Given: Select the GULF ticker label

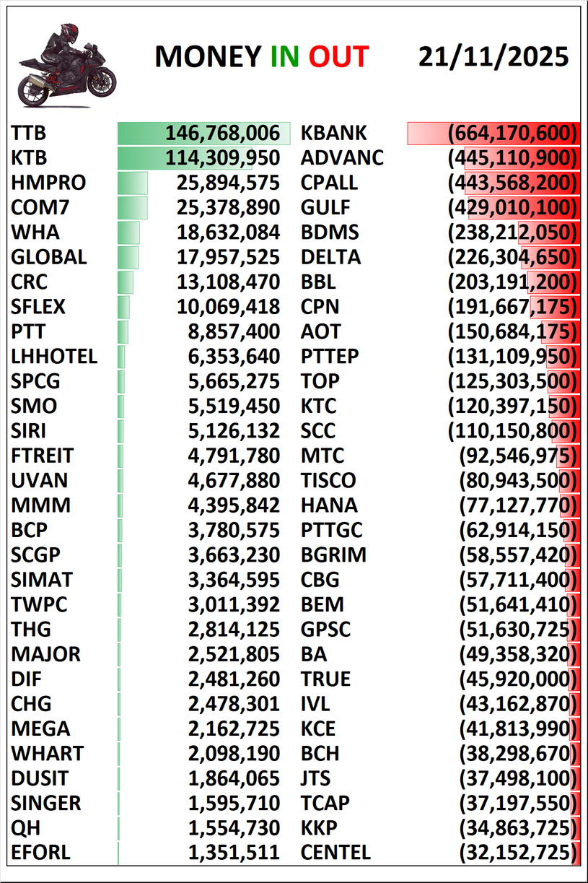Looking at the screenshot, I should 325,208.
